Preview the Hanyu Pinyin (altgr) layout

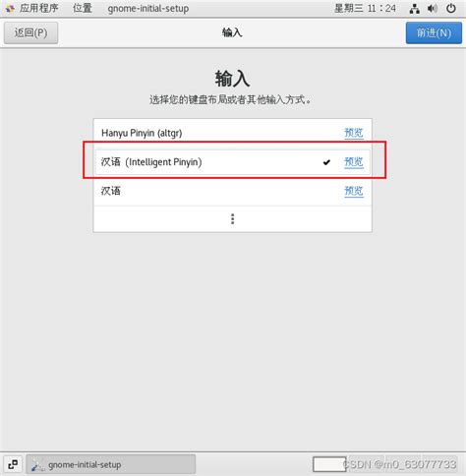click(x=354, y=133)
